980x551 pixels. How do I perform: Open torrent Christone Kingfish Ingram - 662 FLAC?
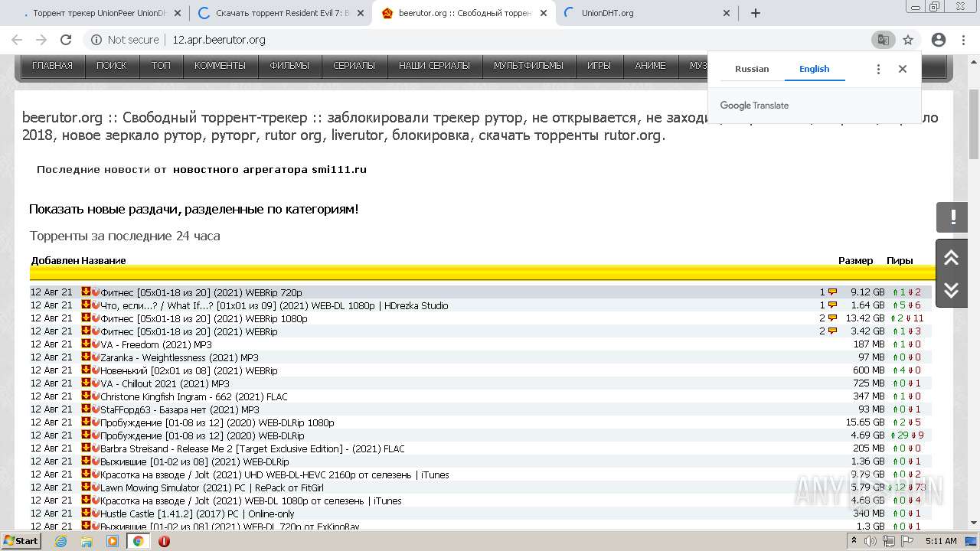tap(194, 396)
